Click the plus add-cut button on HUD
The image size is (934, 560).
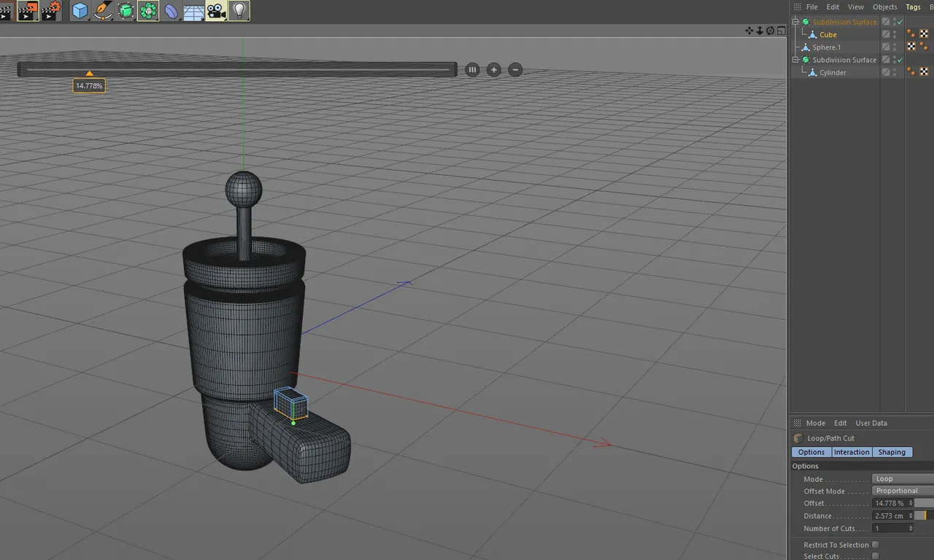(x=494, y=70)
